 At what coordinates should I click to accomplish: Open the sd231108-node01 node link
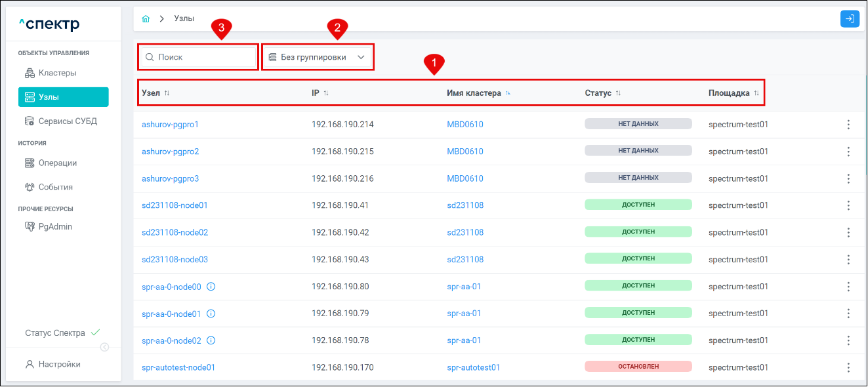175,205
